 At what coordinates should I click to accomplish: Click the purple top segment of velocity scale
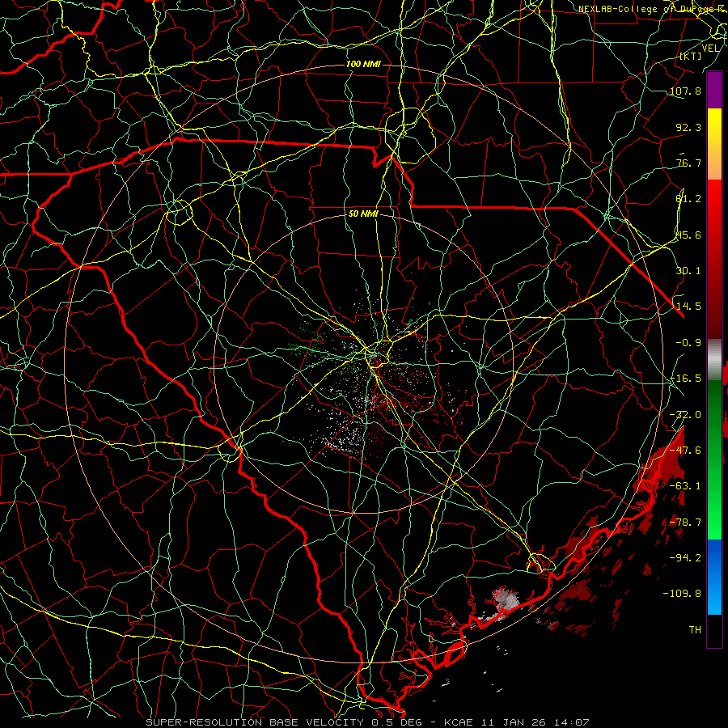[714, 91]
